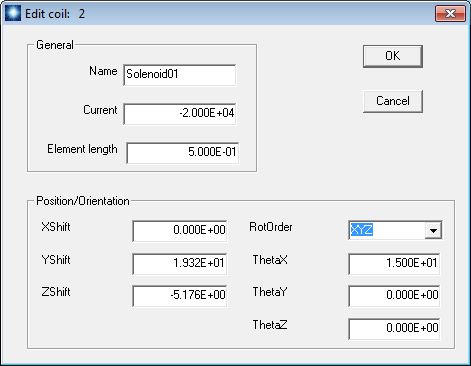Open the RotOrder dropdown arrow
The image size is (471, 366).
tap(433, 230)
